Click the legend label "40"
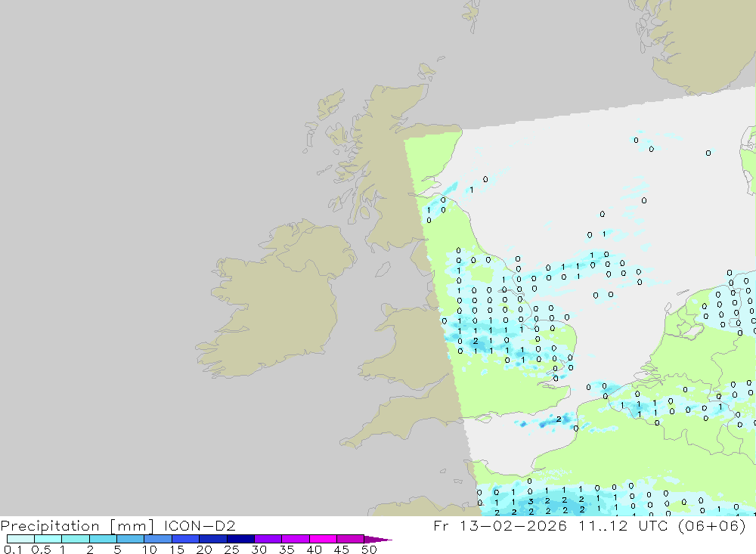This screenshot has height=554, width=756. tap(314, 549)
